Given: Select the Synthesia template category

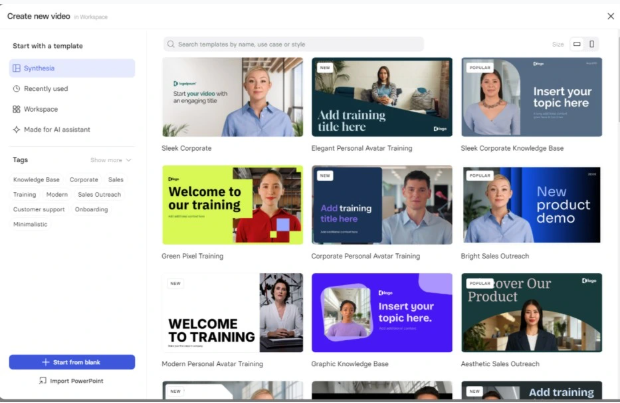Looking at the screenshot, I should [x=72, y=68].
